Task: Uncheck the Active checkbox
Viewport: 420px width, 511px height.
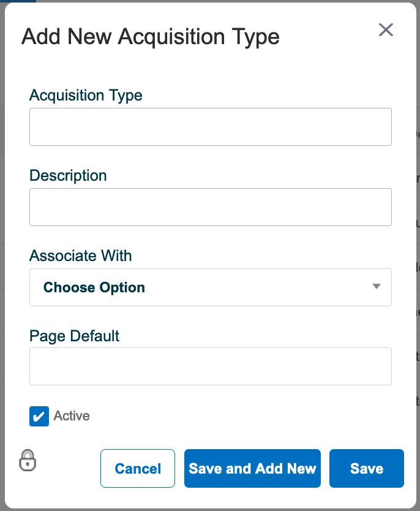Action: tap(39, 416)
